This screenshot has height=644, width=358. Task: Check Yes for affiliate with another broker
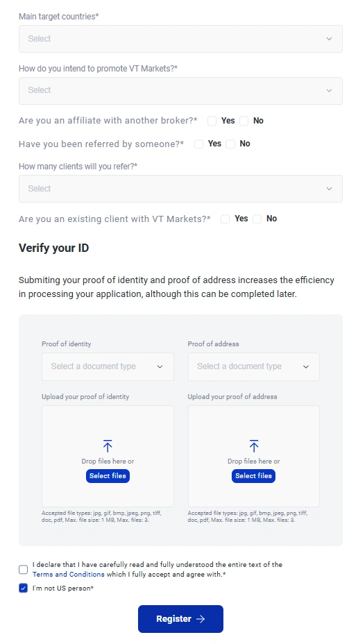(212, 121)
